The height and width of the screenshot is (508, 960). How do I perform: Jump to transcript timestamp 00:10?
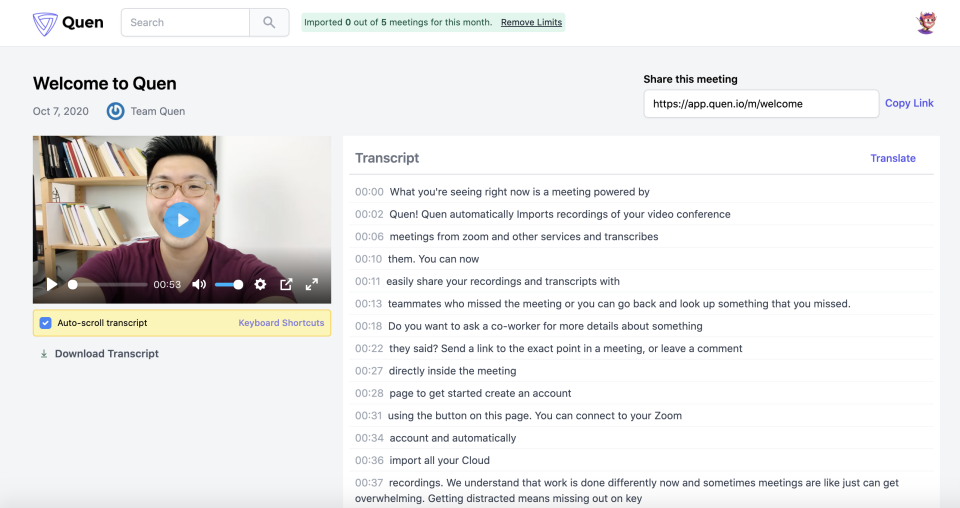click(369, 260)
